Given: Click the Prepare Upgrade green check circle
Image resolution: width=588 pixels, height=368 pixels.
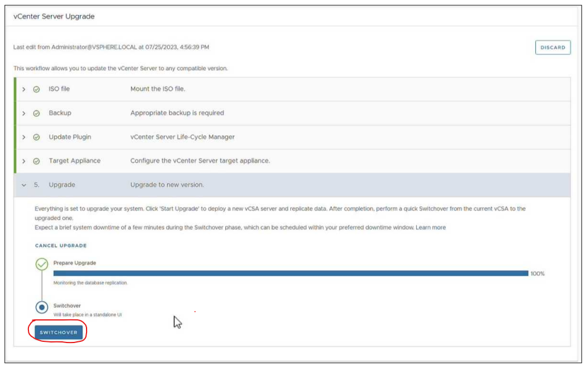Looking at the screenshot, I should tap(41, 264).
